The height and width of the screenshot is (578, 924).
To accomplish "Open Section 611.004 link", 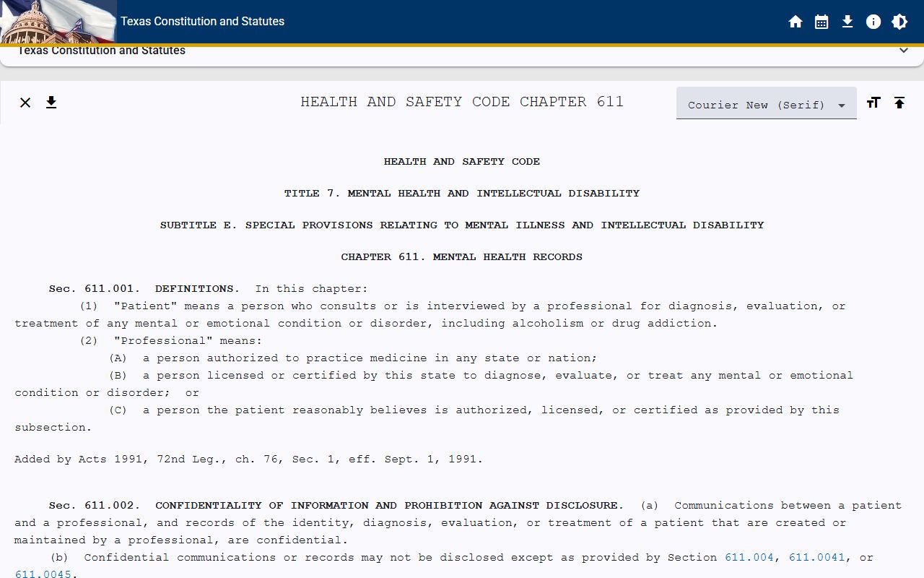I will [x=749, y=558].
